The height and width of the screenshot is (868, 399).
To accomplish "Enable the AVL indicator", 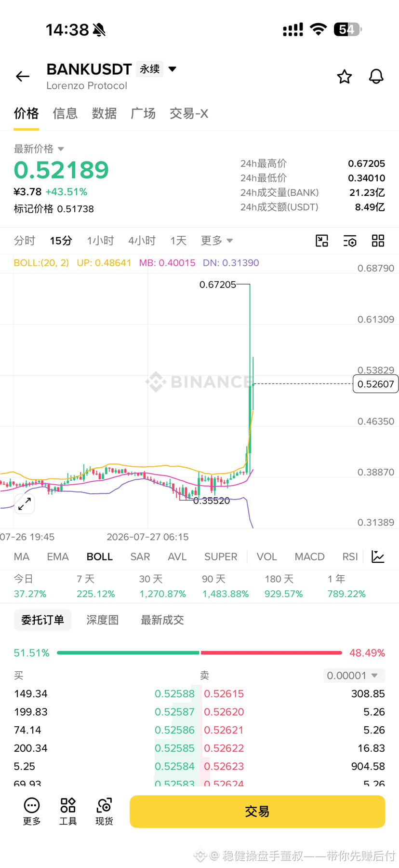I will [x=177, y=557].
